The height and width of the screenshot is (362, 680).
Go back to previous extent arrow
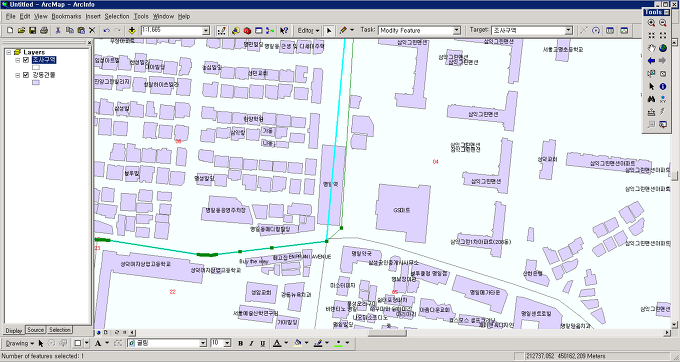(x=651, y=61)
